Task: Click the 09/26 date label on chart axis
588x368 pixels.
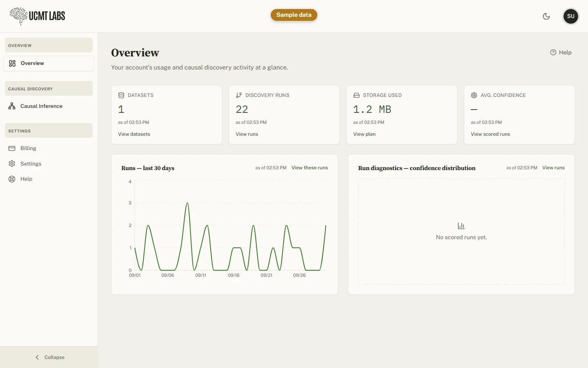Action: pyautogui.click(x=299, y=275)
